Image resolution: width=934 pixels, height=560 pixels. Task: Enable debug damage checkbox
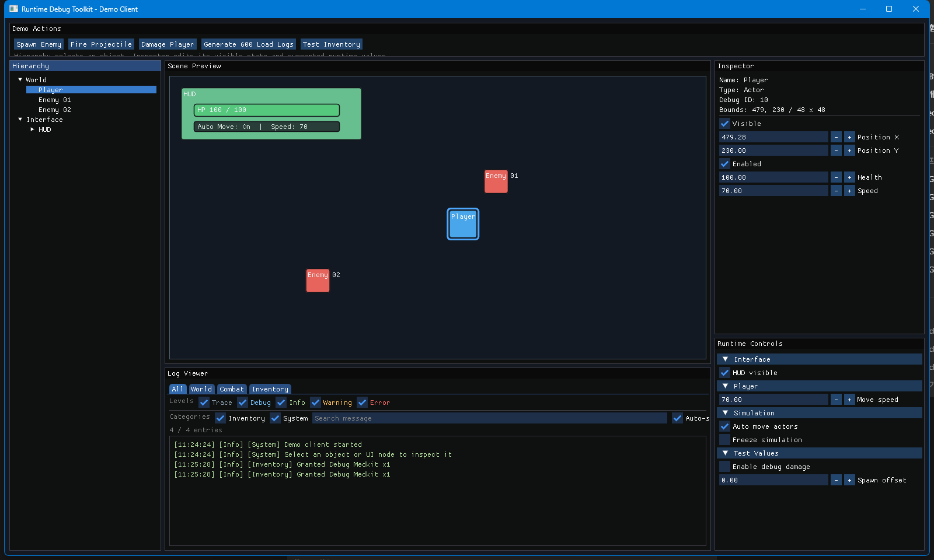(724, 467)
